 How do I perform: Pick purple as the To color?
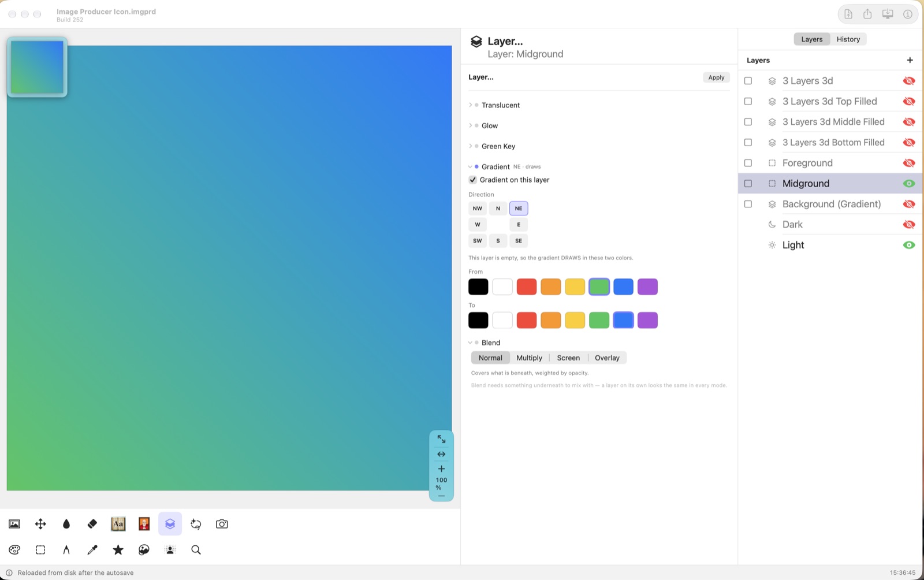pyautogui.click(x=647, y=320)
